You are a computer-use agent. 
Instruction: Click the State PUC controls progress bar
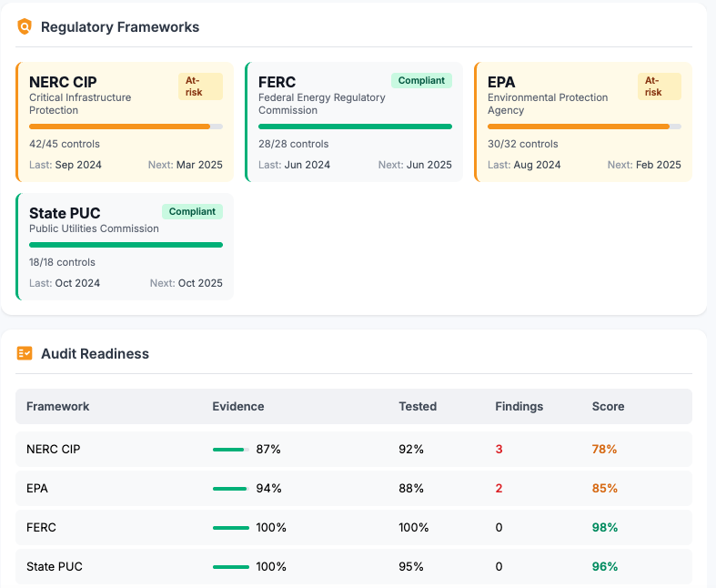pos(126,245)
